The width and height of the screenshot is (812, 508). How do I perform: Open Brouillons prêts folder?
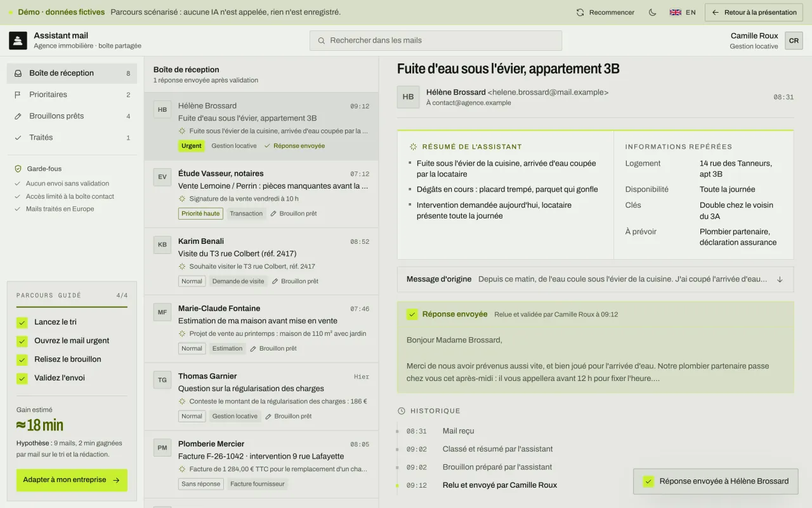[x=72, y=116]
